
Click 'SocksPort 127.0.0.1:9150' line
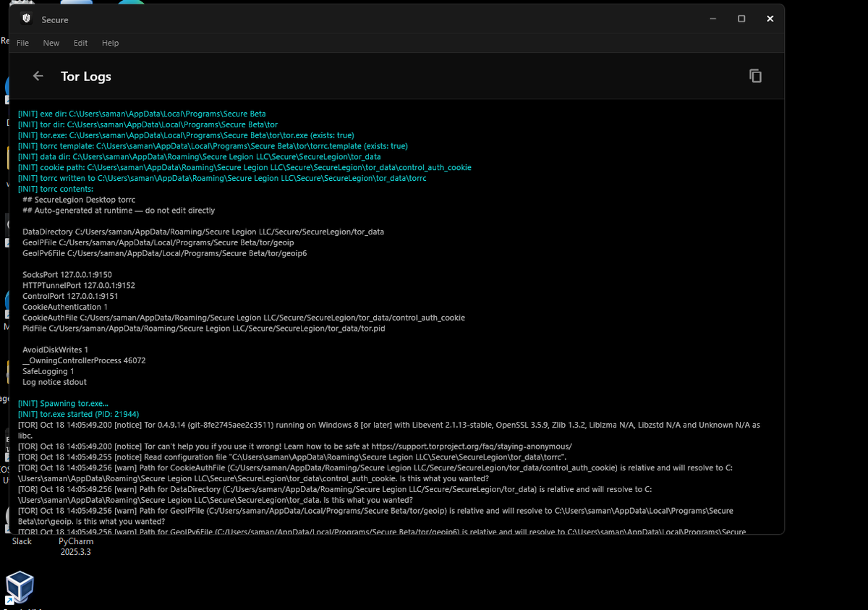click(x=67, y=275)
